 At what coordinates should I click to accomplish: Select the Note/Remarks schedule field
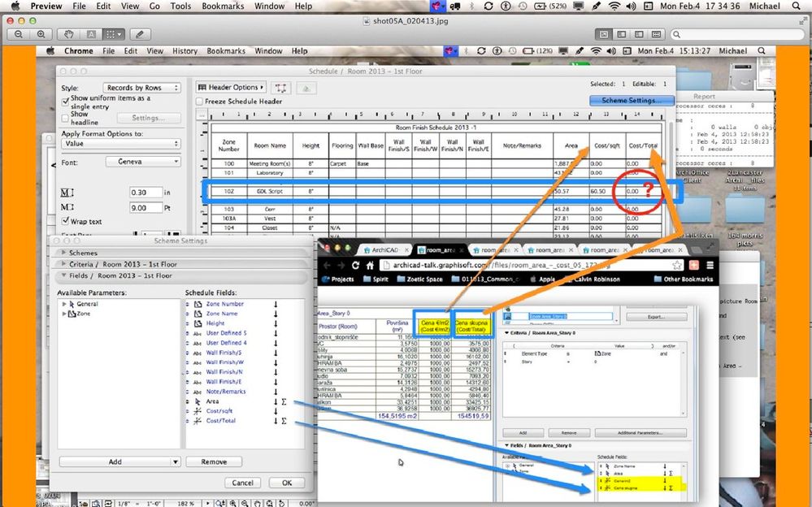pos(226,392)
